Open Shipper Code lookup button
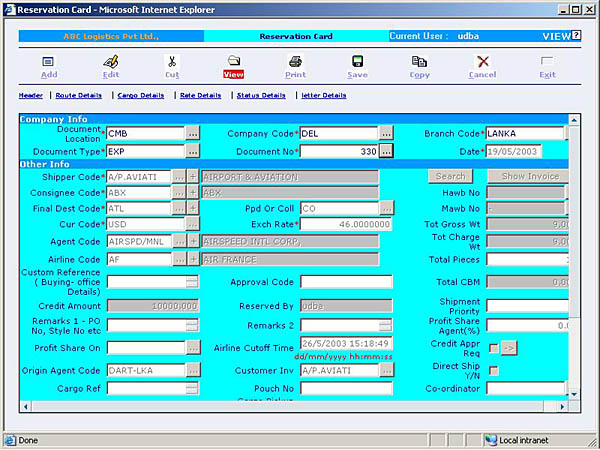This screenshot has width=600, height=450. (x=179, y=177)
